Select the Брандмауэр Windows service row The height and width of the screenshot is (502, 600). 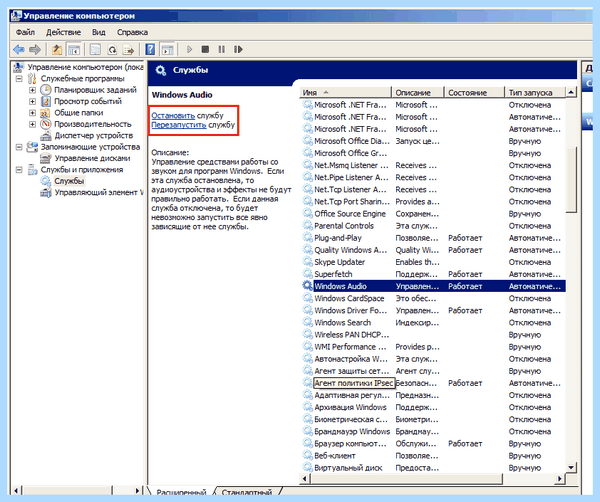(434, 431)
